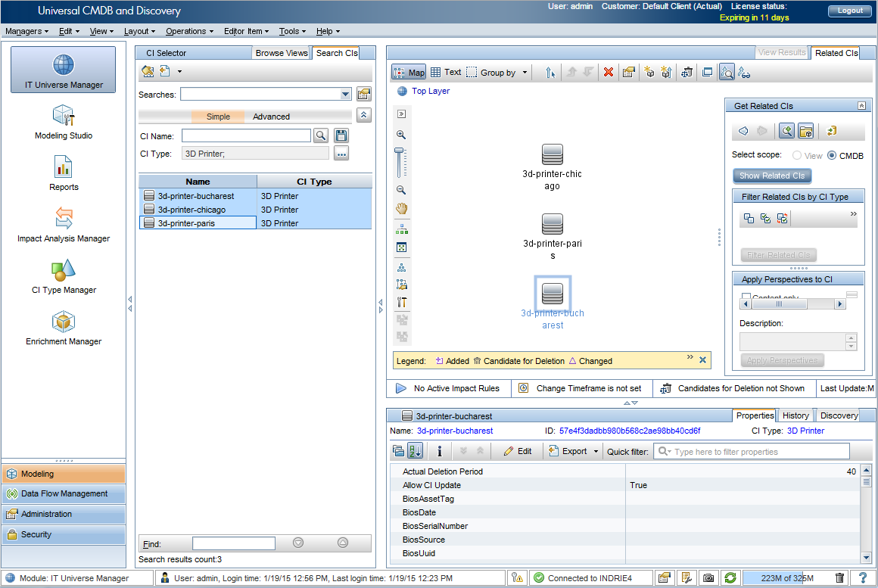Open Modeling Studio from the sidebar
878x588 pixels.
64,122
